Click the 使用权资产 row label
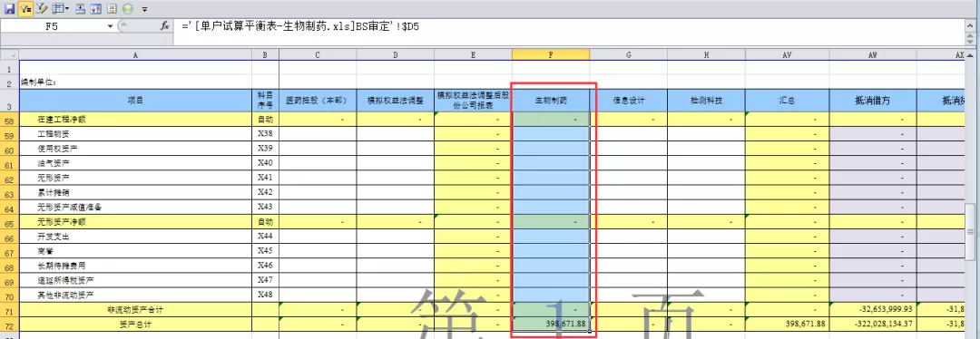Screen dimensions: 980x339 tap(58, 149)
